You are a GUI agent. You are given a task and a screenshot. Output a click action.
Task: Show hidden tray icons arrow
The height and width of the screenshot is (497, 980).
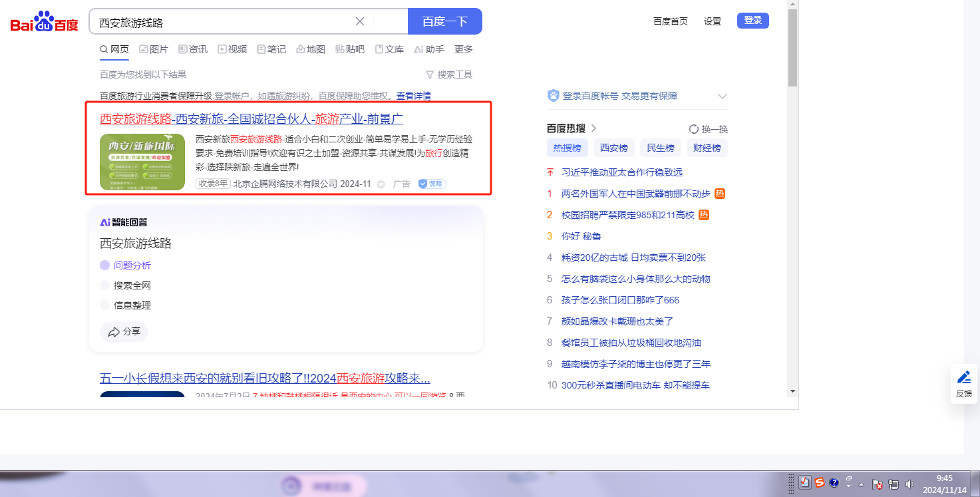coord(862,484)
